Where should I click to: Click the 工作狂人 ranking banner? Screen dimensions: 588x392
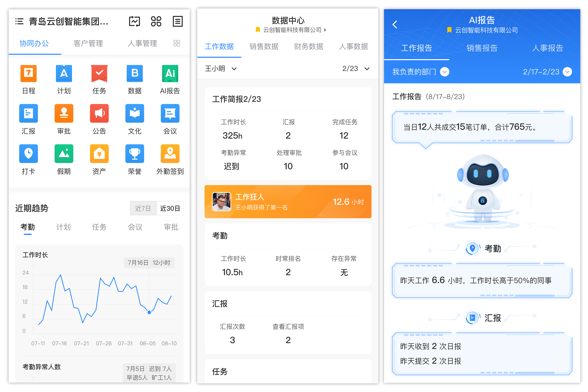click(288, 202)
